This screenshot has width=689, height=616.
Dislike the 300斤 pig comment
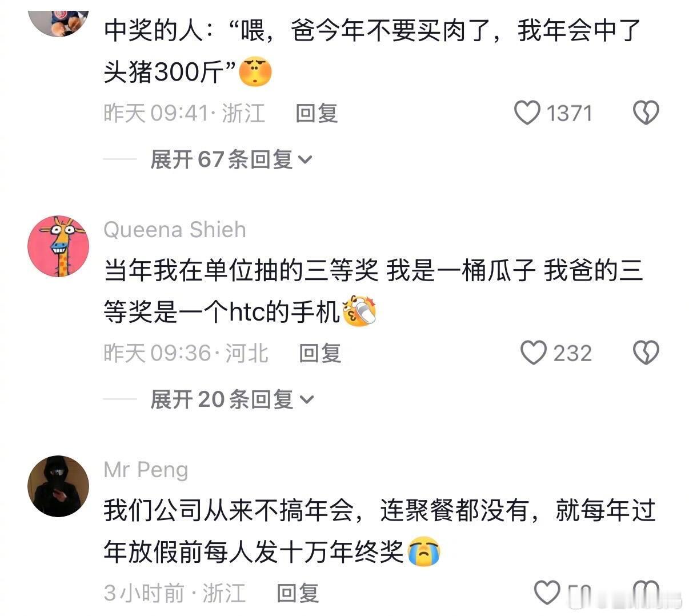click(646, 113)
